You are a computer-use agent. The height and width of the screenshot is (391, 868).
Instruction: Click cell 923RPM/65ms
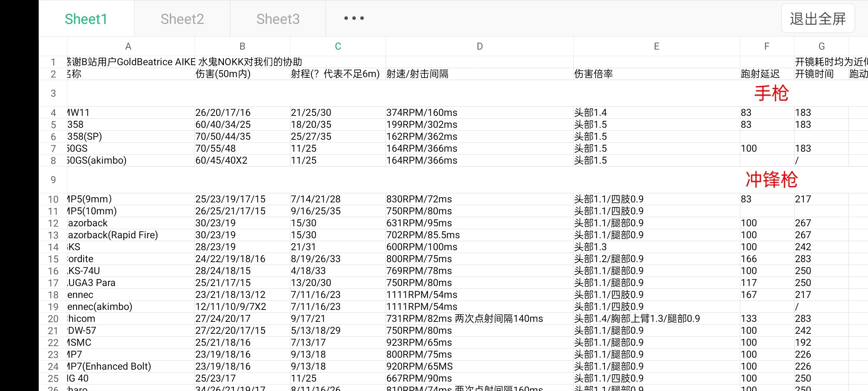click(x=480, y=342)
